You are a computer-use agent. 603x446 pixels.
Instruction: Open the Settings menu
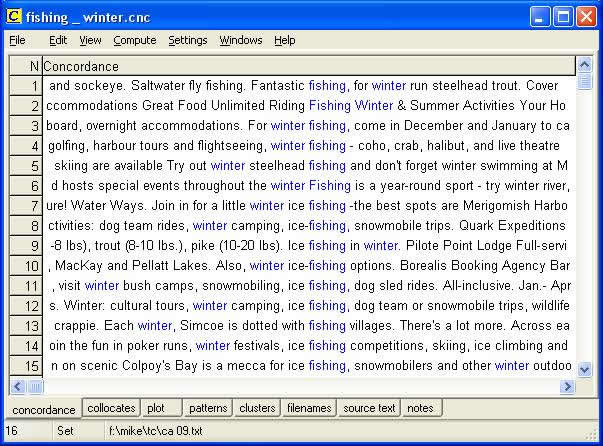[188, 40]
